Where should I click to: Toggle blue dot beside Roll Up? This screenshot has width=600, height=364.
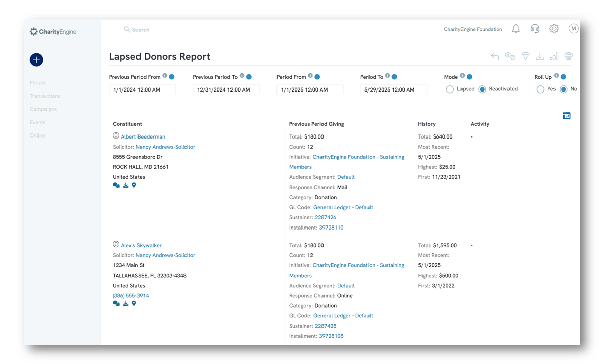[563, 77]
